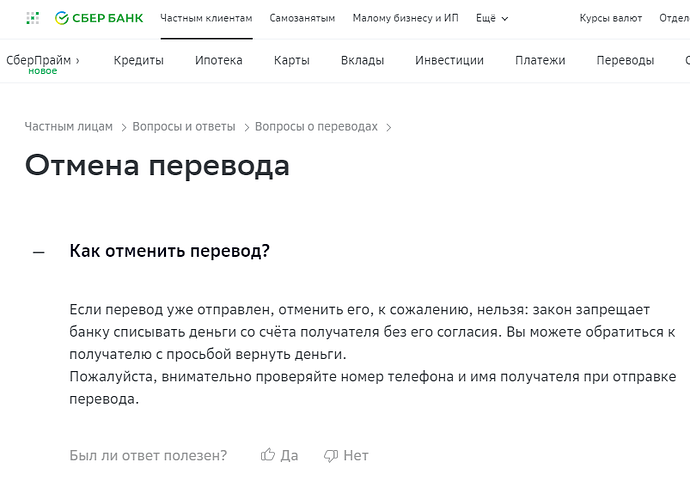Viewport: 690px width, 493px height.
Task: Open the 'Вклады' menu item
Action: [362, 60]
